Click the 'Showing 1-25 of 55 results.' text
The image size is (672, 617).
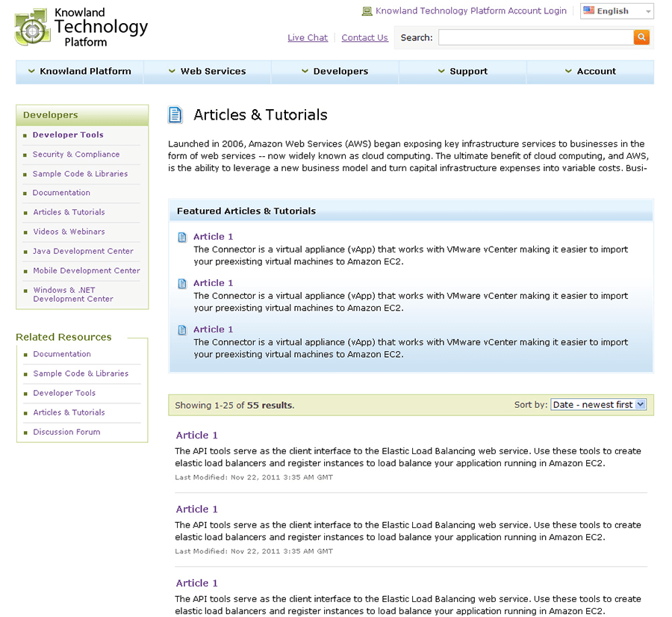[234, 405]
